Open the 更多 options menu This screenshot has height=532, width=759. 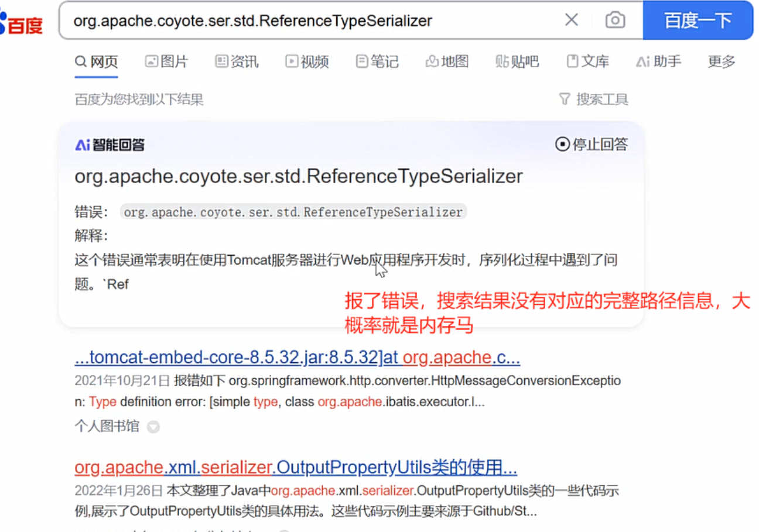(x=721, y=61)
